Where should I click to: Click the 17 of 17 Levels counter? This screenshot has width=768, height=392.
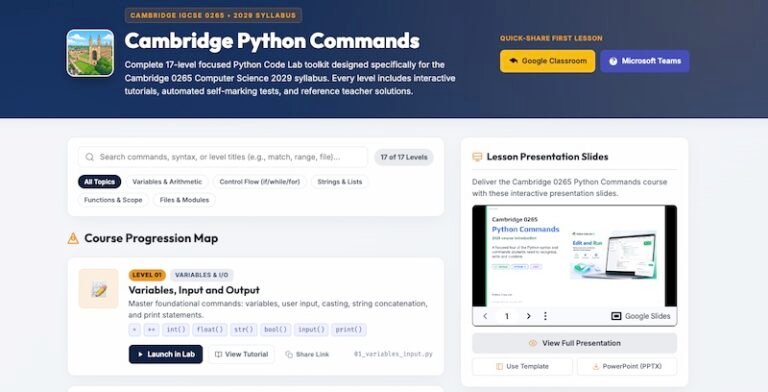(x=404, y=157)
